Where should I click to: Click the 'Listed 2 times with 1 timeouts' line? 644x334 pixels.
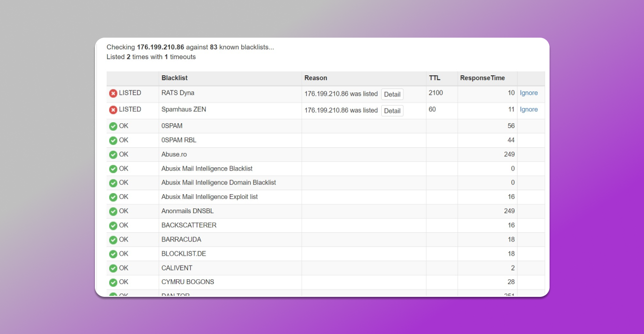coord(151,57)
